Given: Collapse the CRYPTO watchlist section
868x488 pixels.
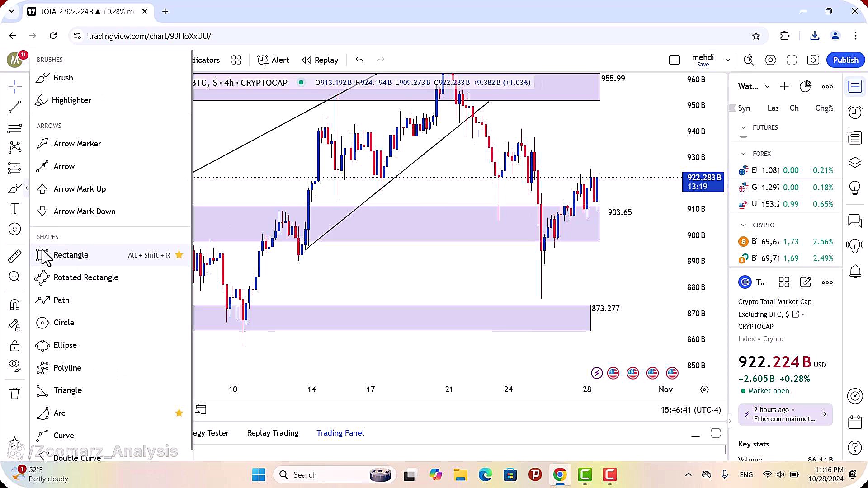Looking at the screenshot, I should (743, 225).
